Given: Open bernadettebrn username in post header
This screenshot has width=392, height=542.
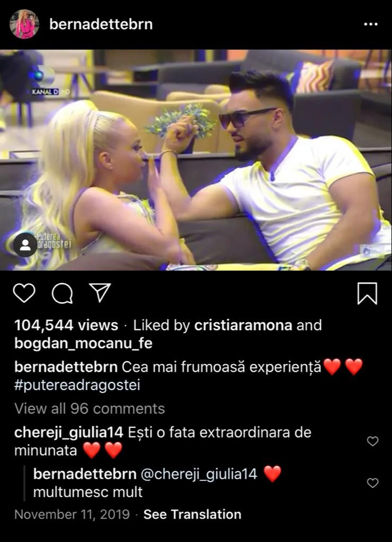Looking at the screenshot, I should click(x=101, y=24).
